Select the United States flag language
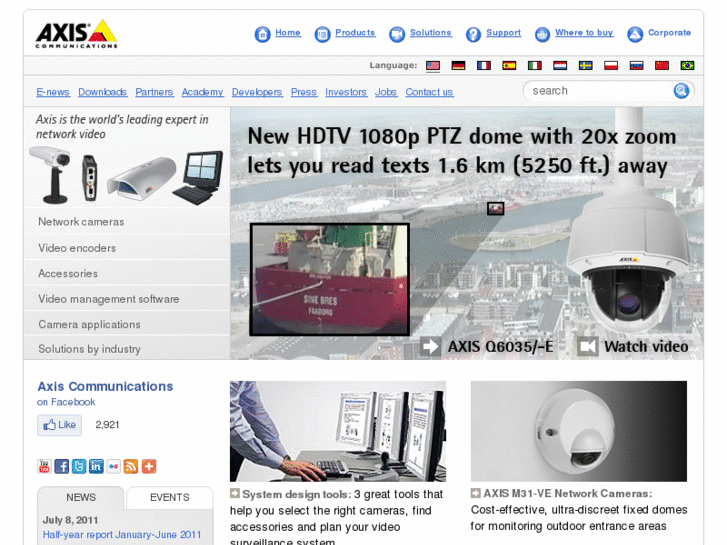 click(433, 65)
